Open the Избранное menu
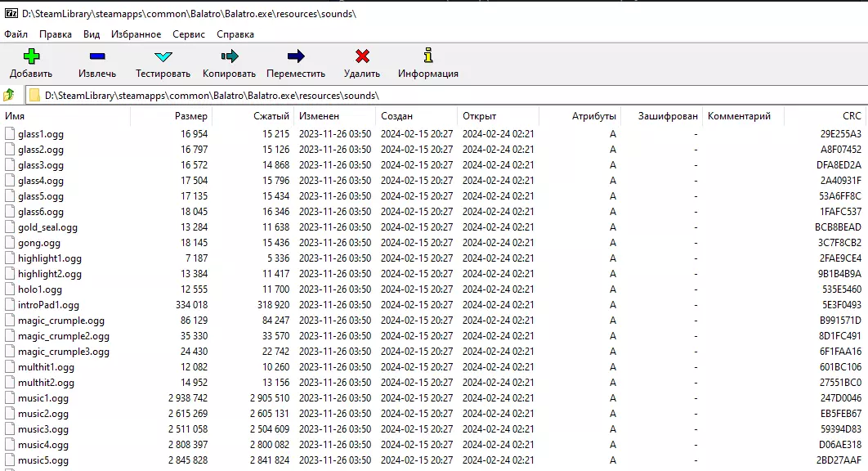The image size is (868, 471). (136, 34)
